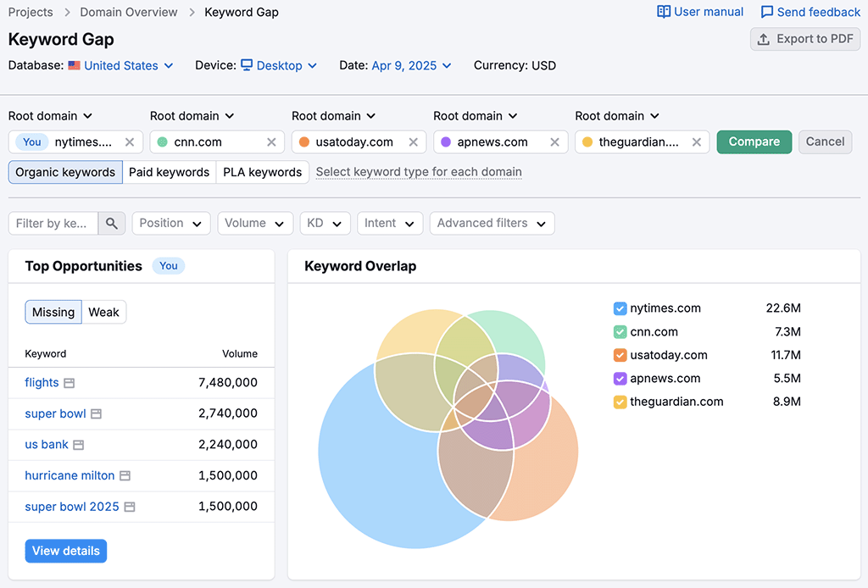Open the flights keyword link
Viewport: 868px width, 588px height.
(x=42, y=383)
